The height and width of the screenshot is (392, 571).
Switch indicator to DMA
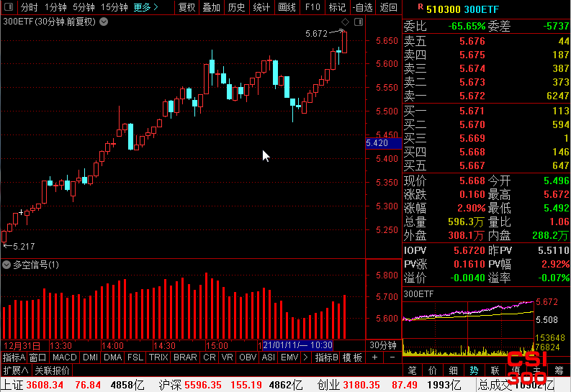point(112,357)
